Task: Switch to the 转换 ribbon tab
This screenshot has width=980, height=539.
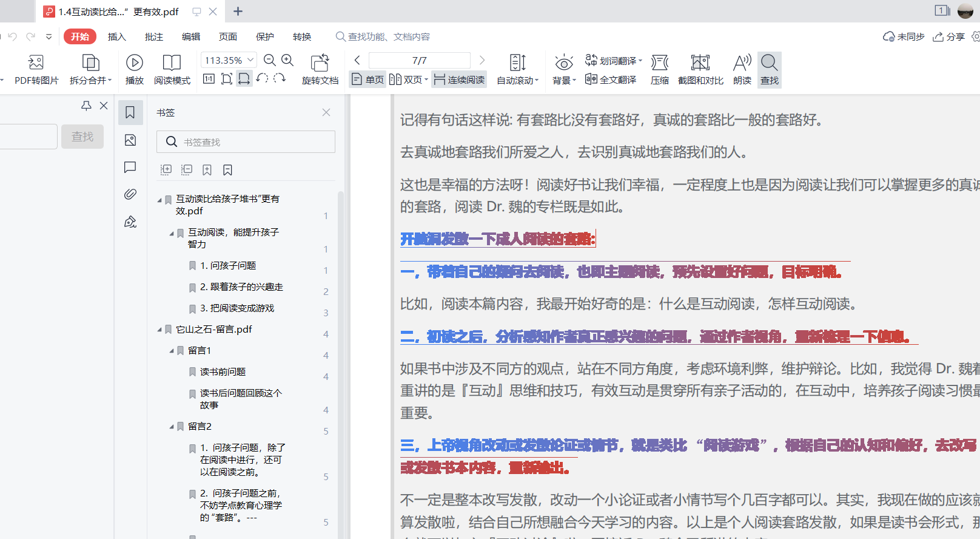Action: pyautogui.click(x=301, y=36)
